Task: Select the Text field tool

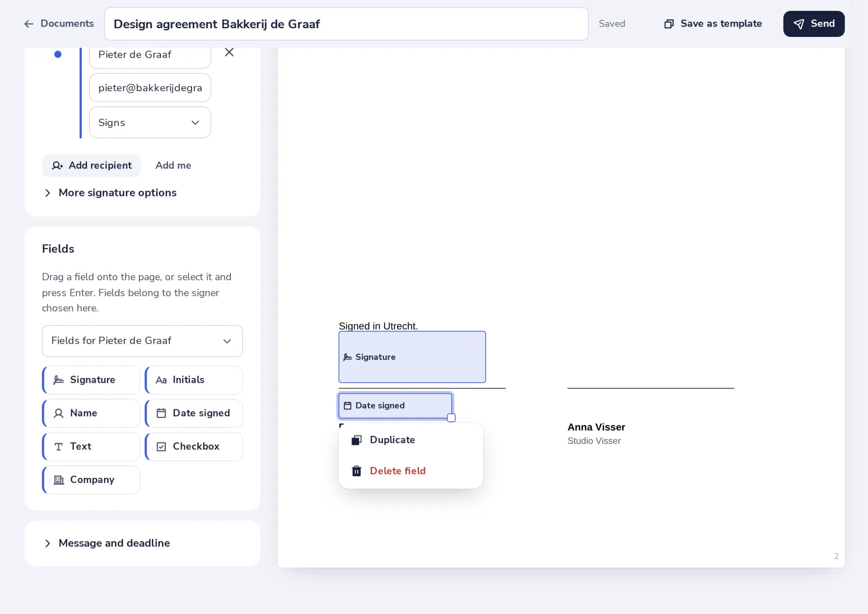Action: [91, 446]
